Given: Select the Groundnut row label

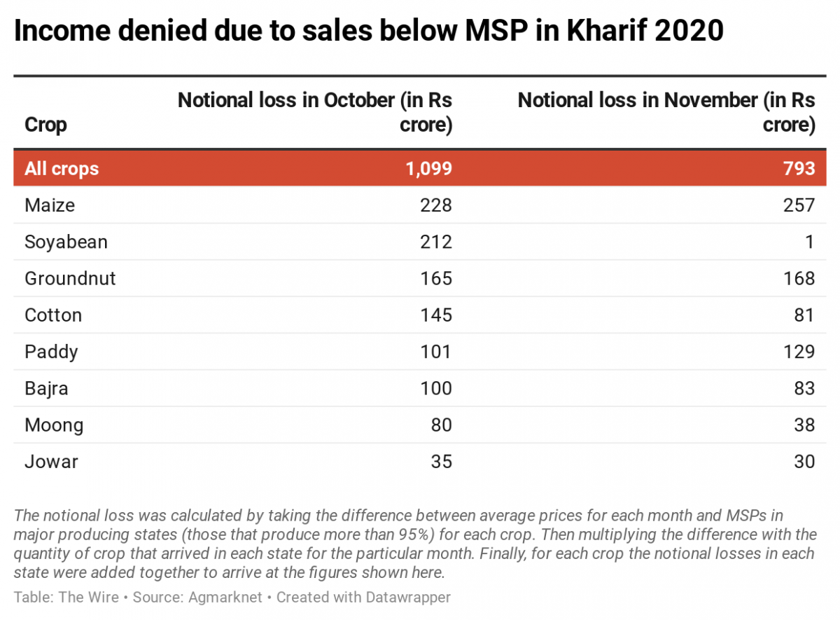Looking at the screenshot, I should click(x=70, y=279).
